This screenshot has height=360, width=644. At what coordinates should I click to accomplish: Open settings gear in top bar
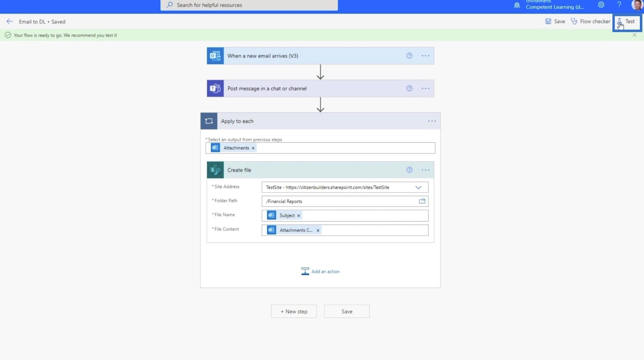pos(601,5)
